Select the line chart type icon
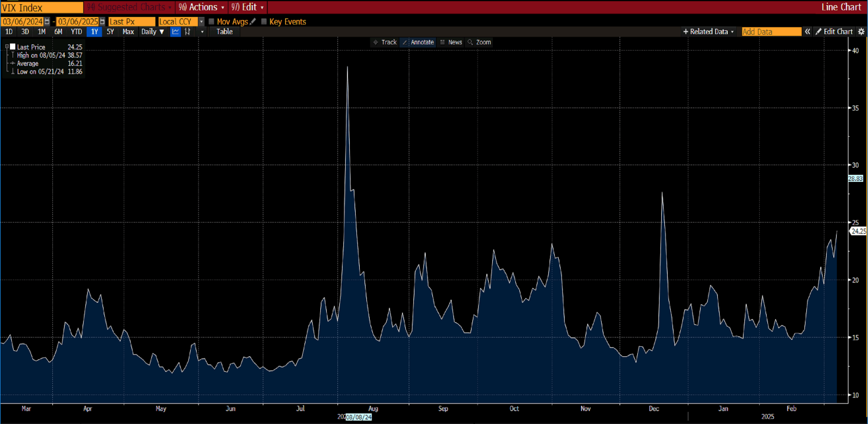Image resolution: width=868 pixels, height=424 pixels. [175, 32]
